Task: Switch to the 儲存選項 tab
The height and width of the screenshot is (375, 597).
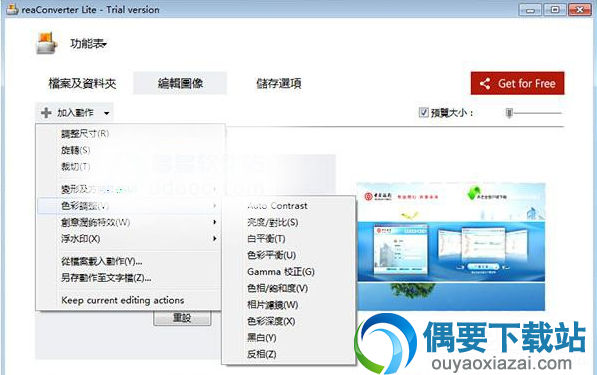Action: pyautogui.click(x=279, y=83)
